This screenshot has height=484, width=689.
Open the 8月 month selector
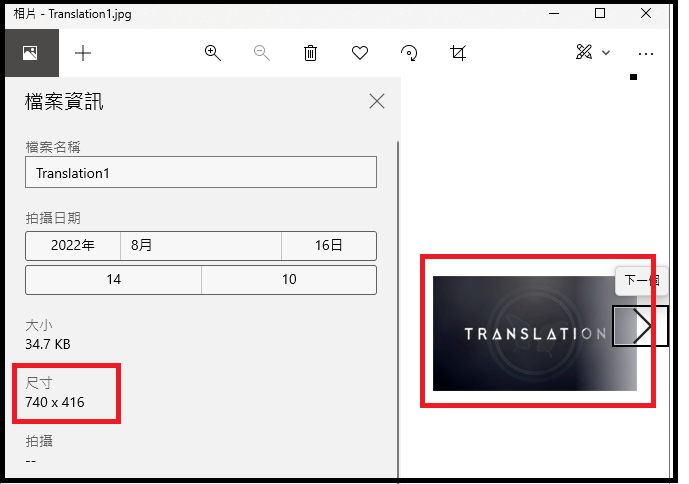point(200,246)
